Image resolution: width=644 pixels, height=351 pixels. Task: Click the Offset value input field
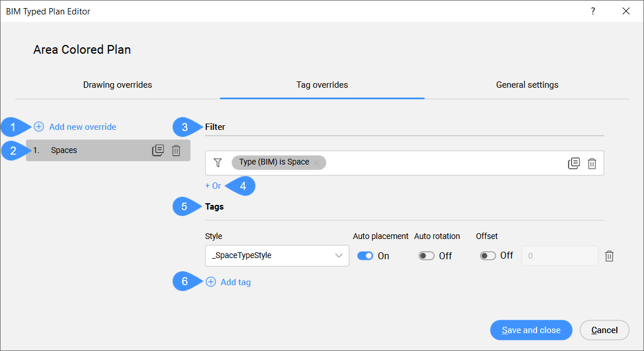[559, 256]
